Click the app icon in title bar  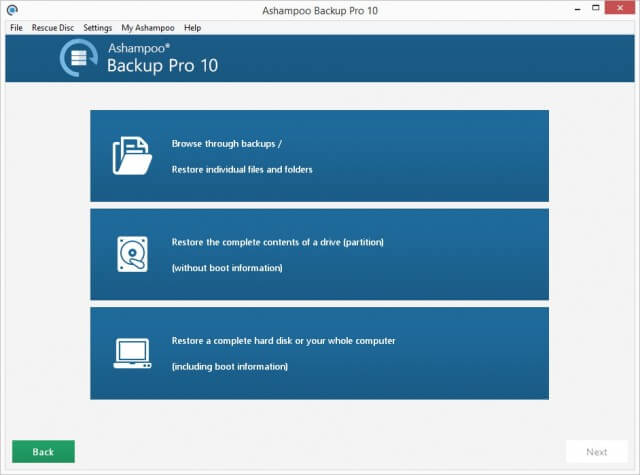pyautogui.click(x=12, y=10)
